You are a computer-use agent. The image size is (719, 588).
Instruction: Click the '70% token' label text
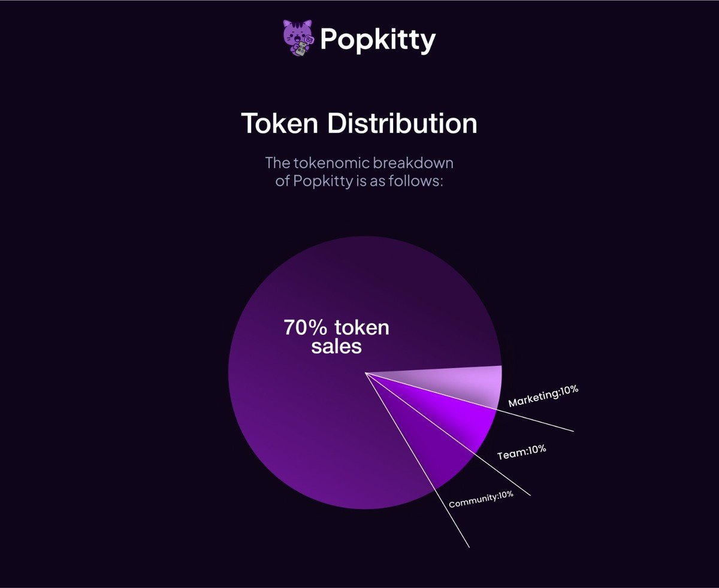pos(337,328)
